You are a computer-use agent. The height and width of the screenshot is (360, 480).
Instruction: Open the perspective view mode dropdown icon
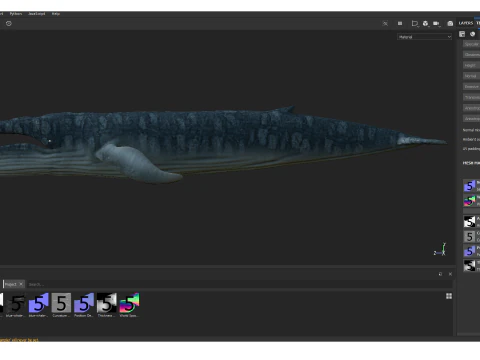point(415,23)
